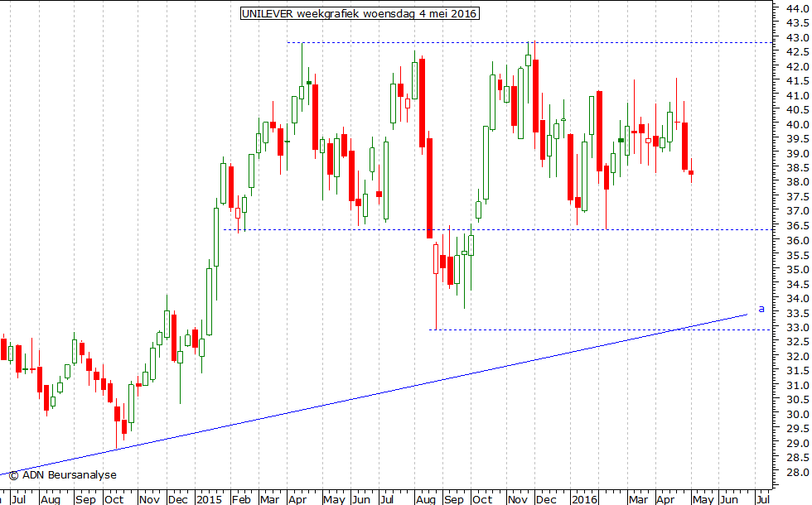Click the Dec label just before 2016
This screenshot has height=505, width=812.
pyautogui.click(x=546, y=499)
